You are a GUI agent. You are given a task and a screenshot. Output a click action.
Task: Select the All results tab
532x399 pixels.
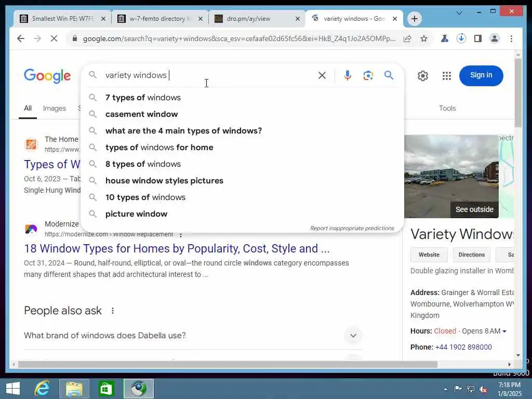tap(28, 108)
